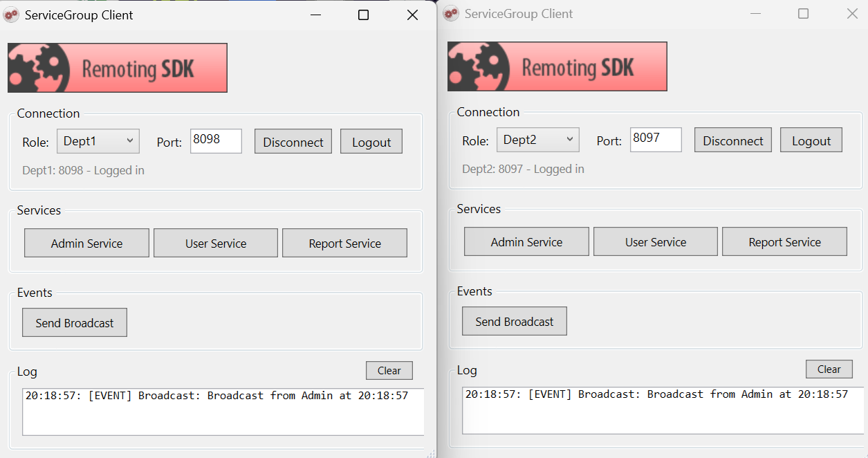868x458 pixels.
Task: Click the gear app icon in Dept2 window title bar
Action: click(451, 14)
